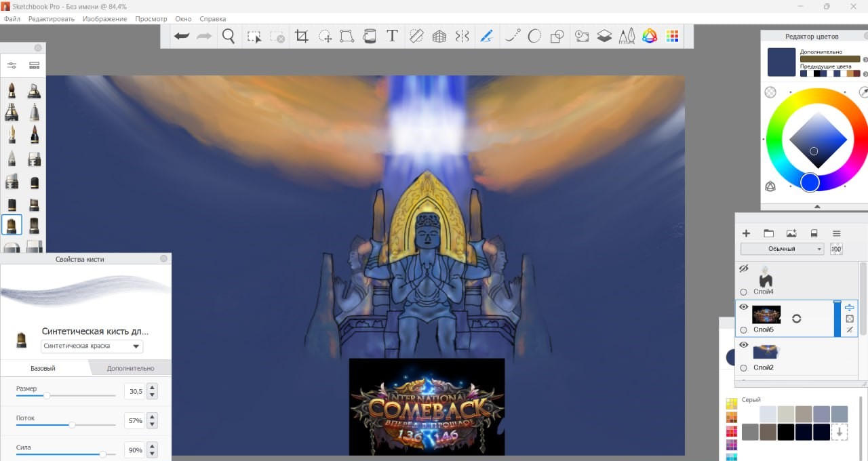
Task: Add a new layer with plus icon
Action: [x=746, y=233]
